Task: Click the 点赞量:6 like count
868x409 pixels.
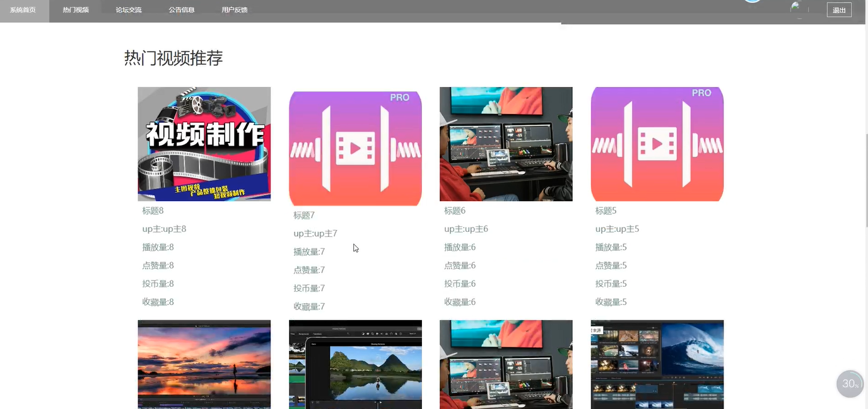Action: pyautogui.click(x=460, y=265)
